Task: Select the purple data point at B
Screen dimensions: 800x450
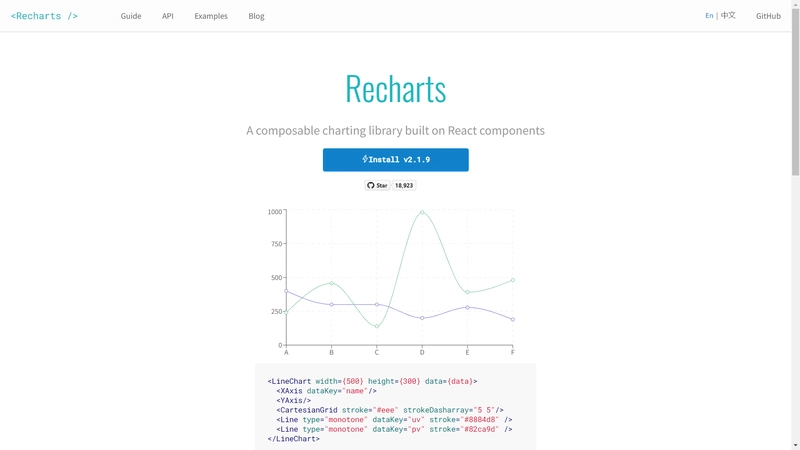Action: pos(332,305)
